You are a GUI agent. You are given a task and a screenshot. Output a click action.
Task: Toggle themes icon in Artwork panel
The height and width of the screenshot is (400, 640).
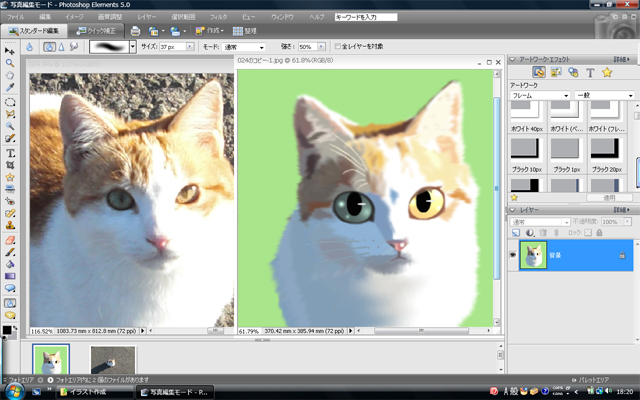coord(556,73)
